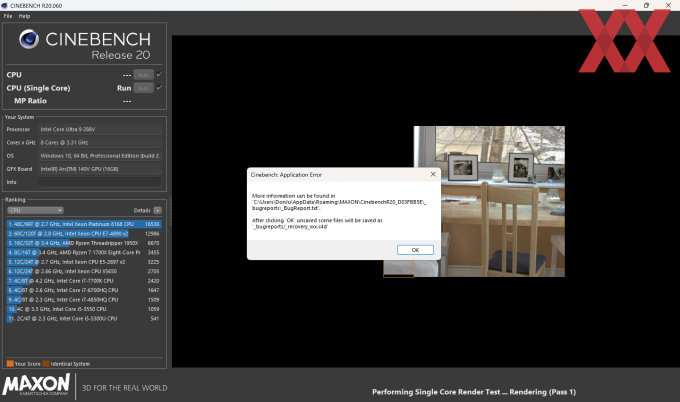Click the Cinebench title bar app icon
Image resolution: width=680 pixels, height=402 pixels.
point(4,6)
